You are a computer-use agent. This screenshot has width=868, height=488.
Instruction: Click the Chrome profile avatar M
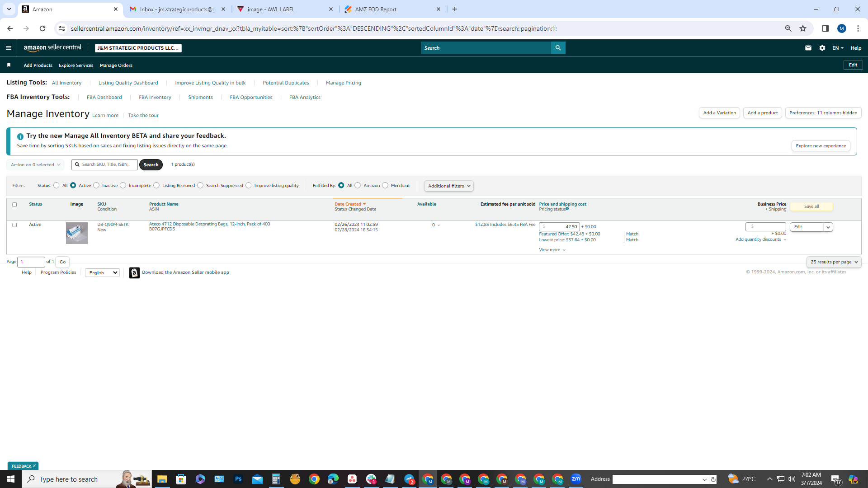click(x=842, y=28)
